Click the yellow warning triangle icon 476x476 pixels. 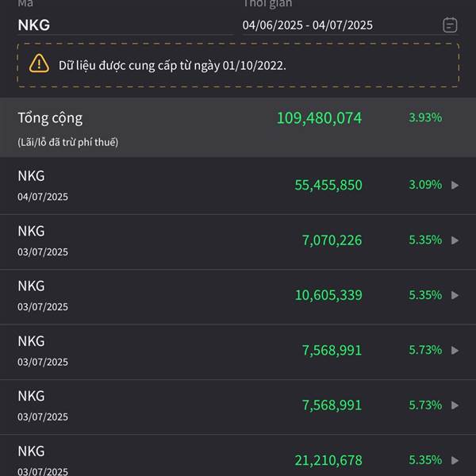[x=39, y=63]
